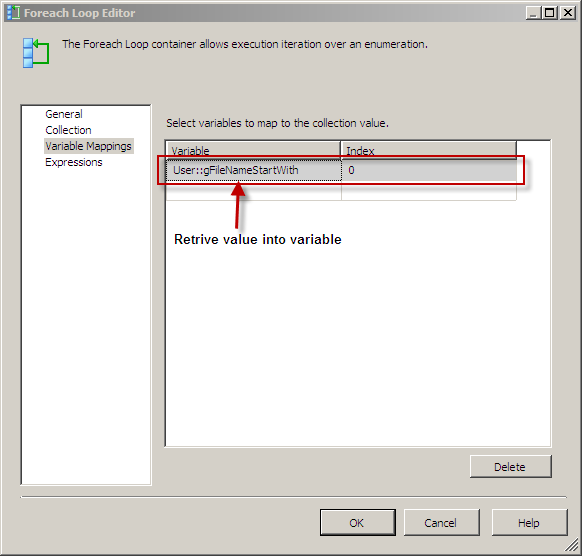
Task: Maximize the Foreach Loop Editor window
Action: click(x=550, y=13)
